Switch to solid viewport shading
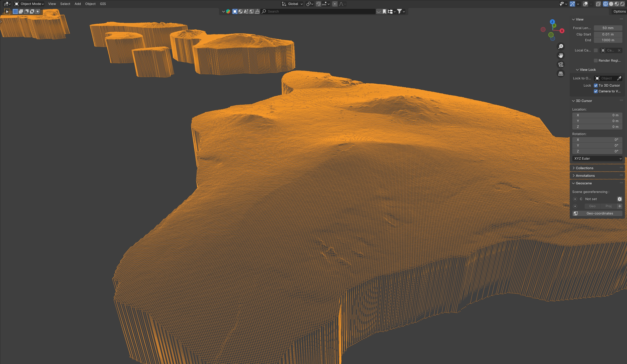This screenshot has width=627, height=364. tap(611, 4)
